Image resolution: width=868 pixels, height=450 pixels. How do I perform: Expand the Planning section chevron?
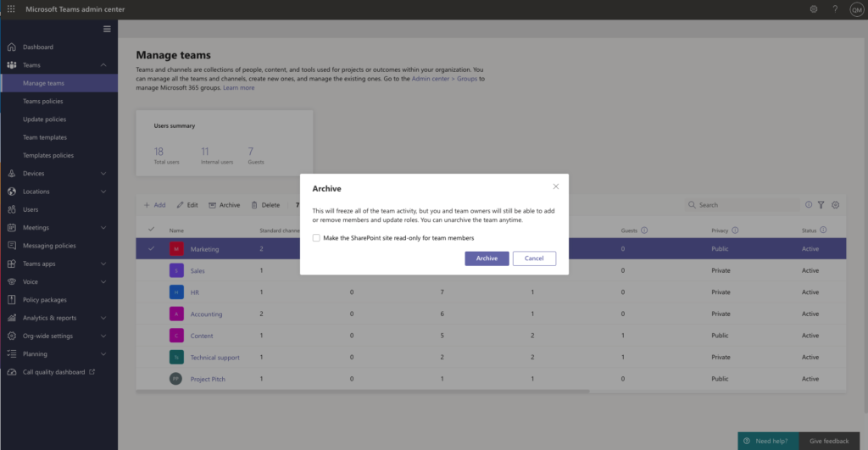(x=103, y=354)
